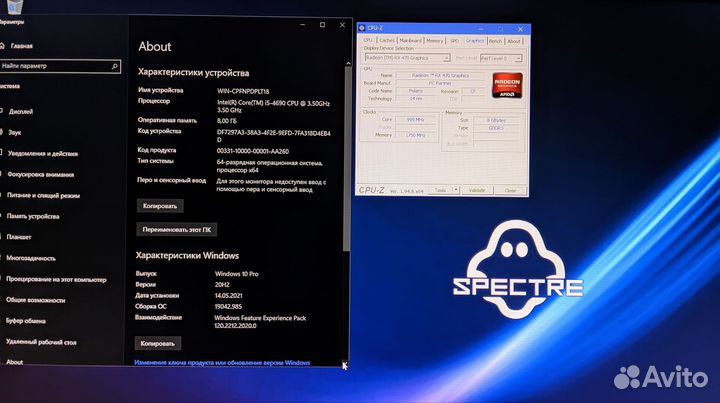Click the Radeon Graphics AMD logo in CPU-Z
Image resolution: width=720 pixels, height=403 pixels.
point(507,85)
